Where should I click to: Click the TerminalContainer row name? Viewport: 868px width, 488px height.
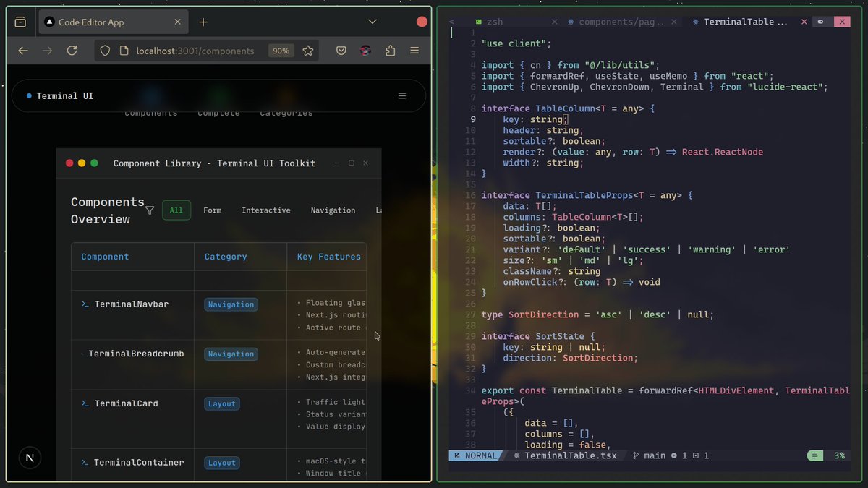click(139, 463)
